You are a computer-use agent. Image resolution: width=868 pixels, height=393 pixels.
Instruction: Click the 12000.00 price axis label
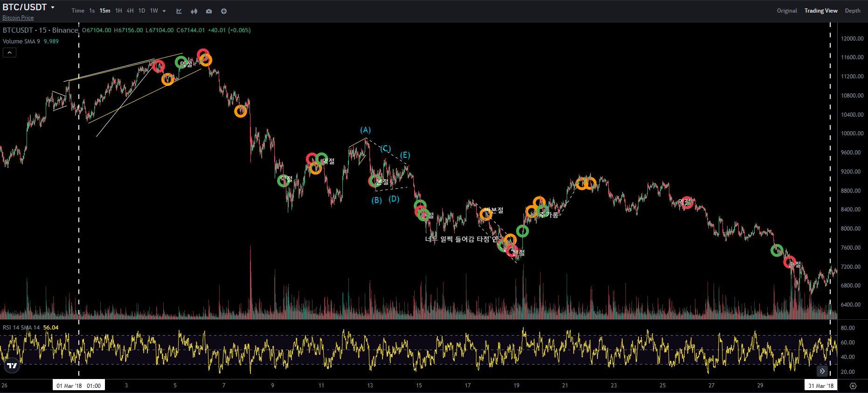pyautogui.click(x=852, y=39)
